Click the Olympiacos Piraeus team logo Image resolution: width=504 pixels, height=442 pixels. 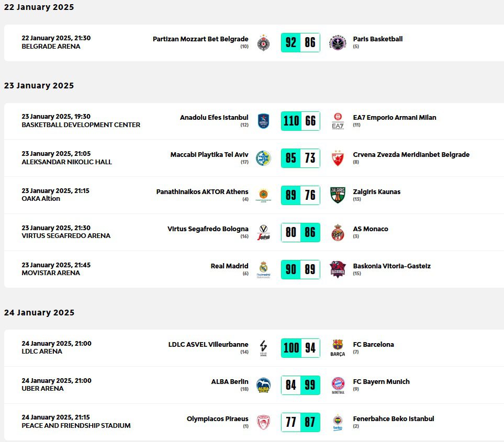tap(263, 422)
